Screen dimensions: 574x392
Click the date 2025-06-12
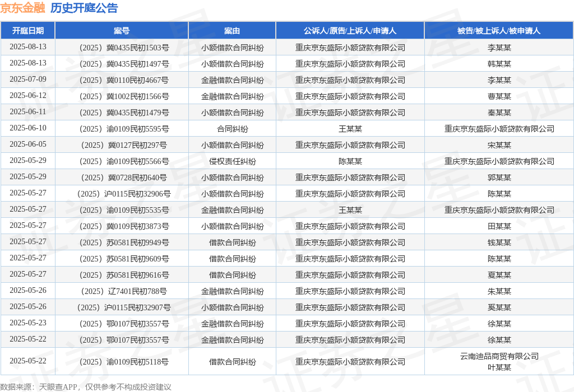coord(28,95)
